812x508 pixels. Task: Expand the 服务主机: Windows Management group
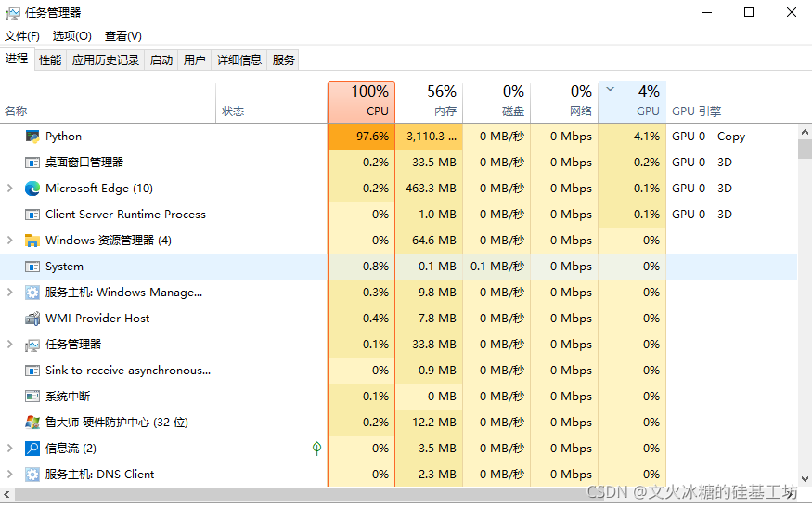[x=10, y=293]
